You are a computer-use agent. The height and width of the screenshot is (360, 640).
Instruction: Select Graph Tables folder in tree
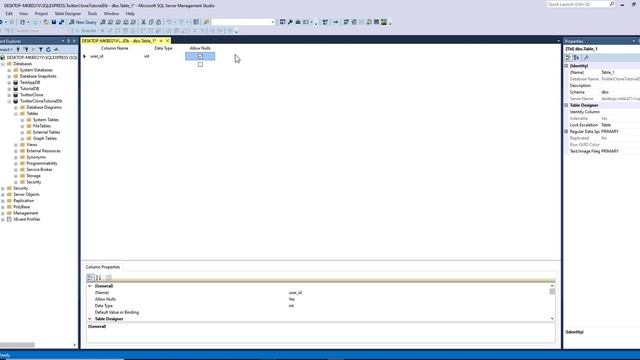pyautogui.click(x=45, y=138)
